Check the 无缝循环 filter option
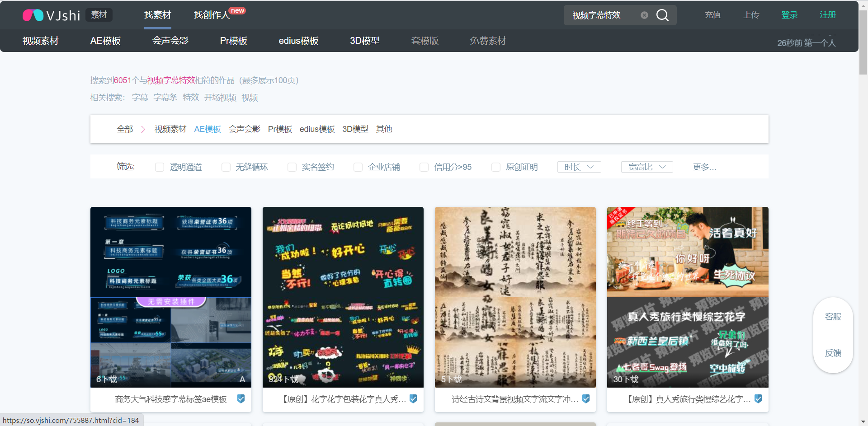Viewport: 868px width, 426px height. pyautogui.click(x=226, y=167)
